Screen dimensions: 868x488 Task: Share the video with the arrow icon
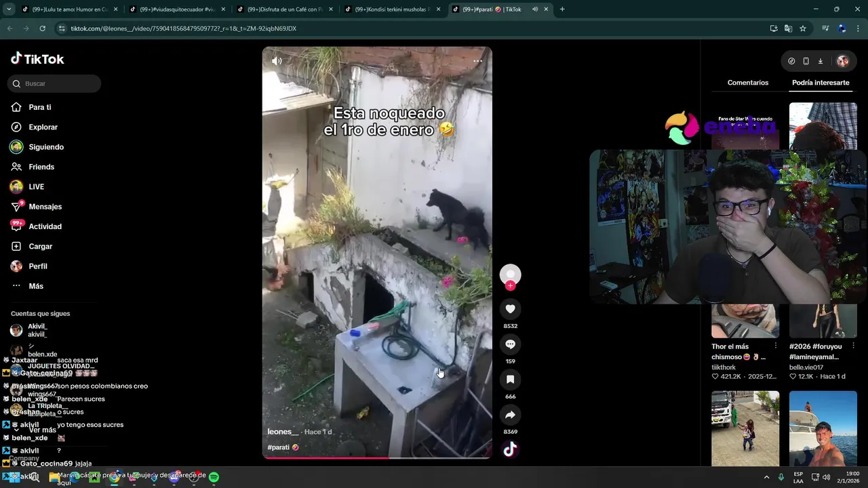pyautogui.click(x=510, y=415)
